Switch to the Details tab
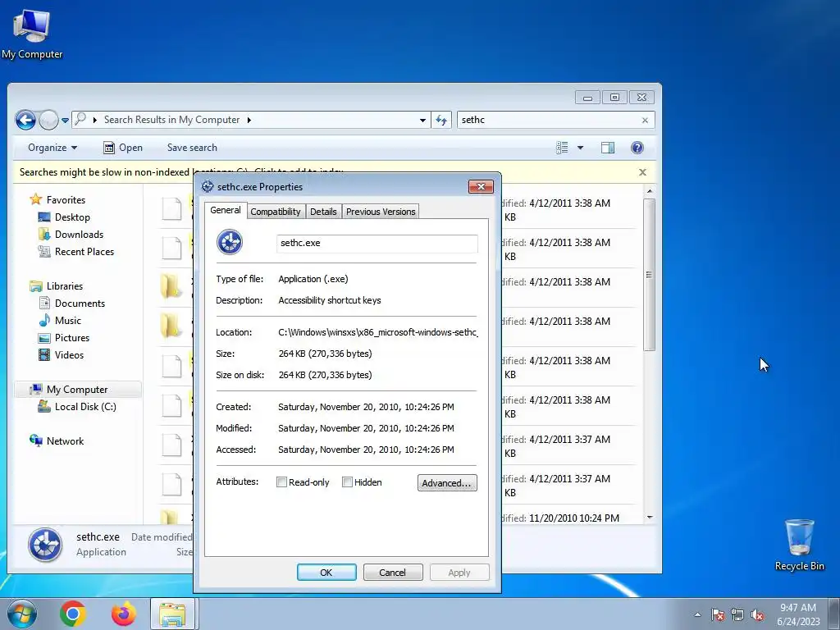Image resolution: width=840 pixels, height=630 pixels. click(323, 212)
